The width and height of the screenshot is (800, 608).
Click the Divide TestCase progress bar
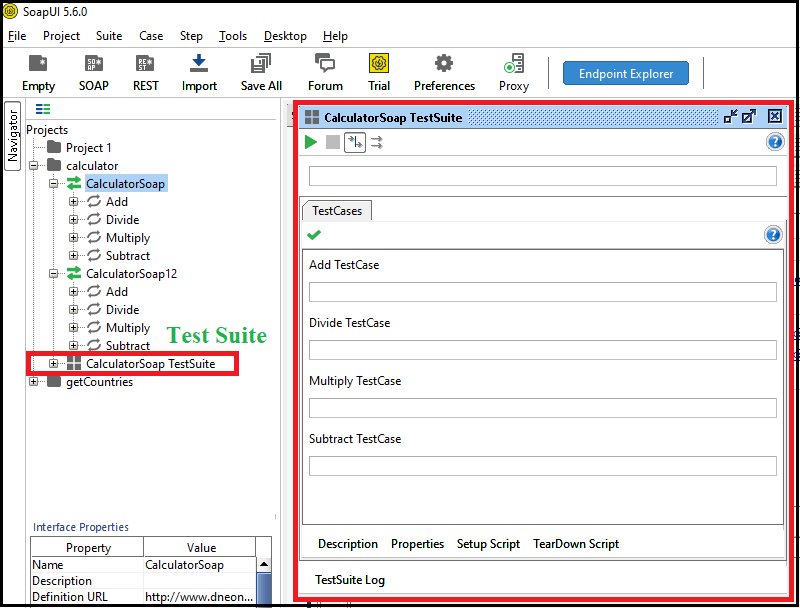(542, 350)
